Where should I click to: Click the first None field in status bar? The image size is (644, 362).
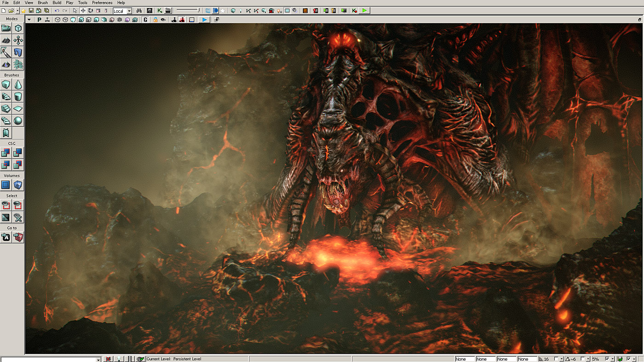tap(465, 359)
